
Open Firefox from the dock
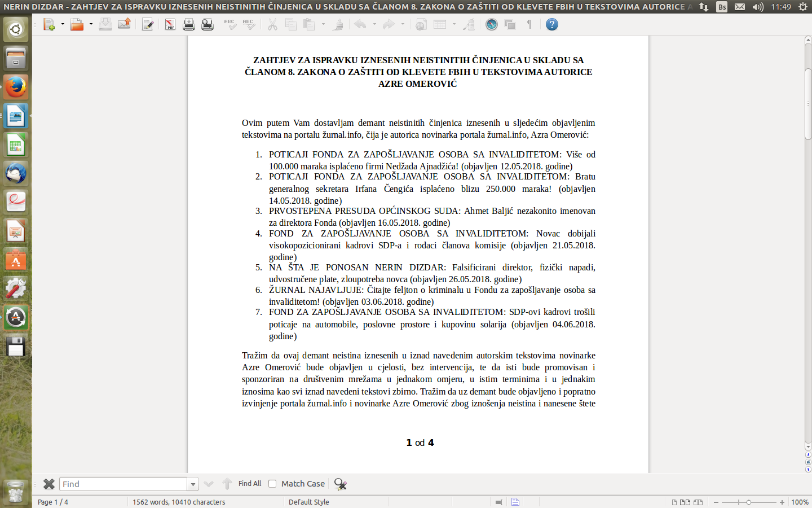coord(16,87)
